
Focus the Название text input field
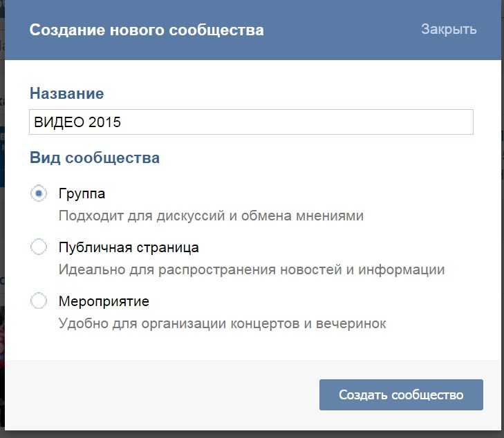coord(251,122)
